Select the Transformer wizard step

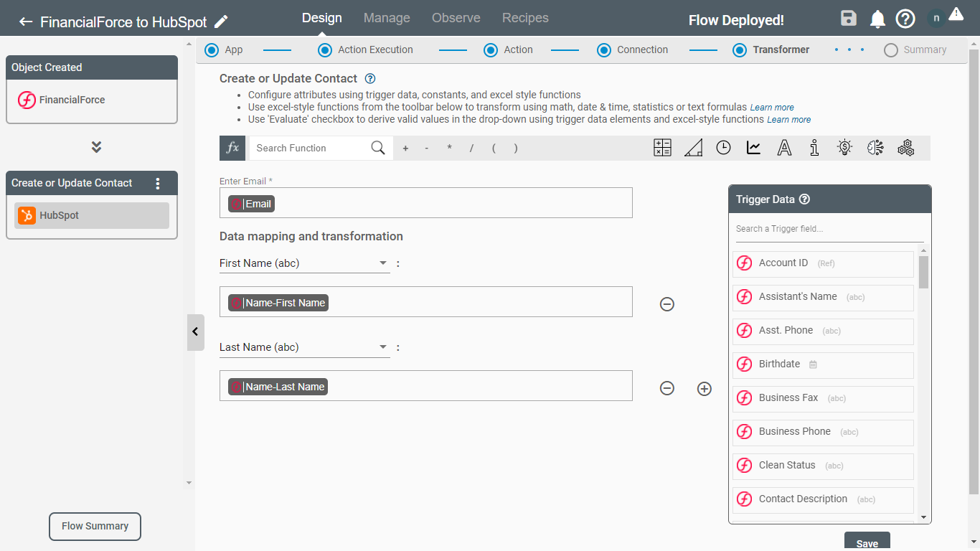coord(771,50)
